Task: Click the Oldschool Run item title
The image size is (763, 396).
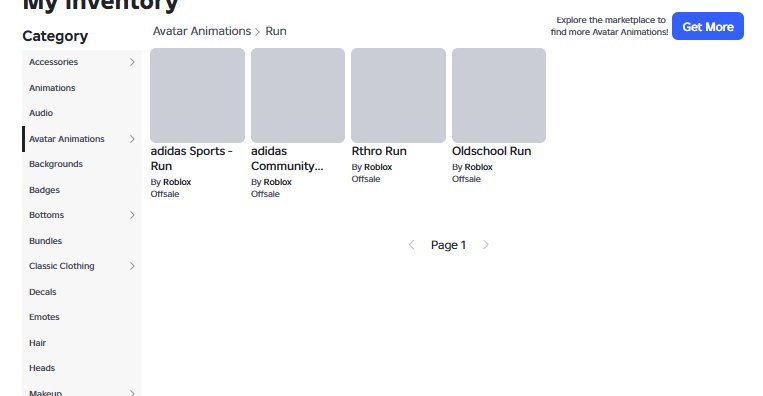Action: 491,151
